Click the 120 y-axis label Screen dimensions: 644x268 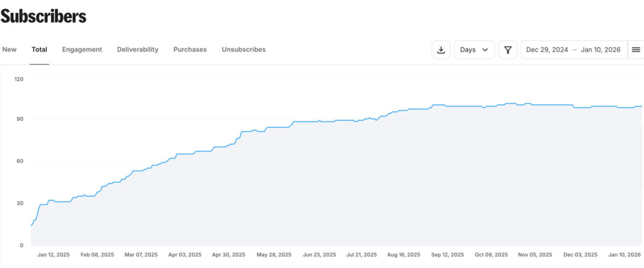[19, 79]
